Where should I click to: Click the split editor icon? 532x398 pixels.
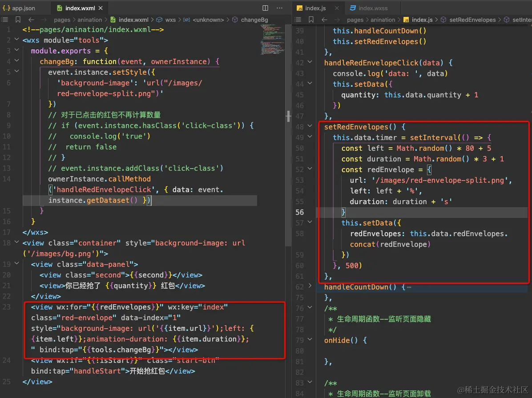265,8
